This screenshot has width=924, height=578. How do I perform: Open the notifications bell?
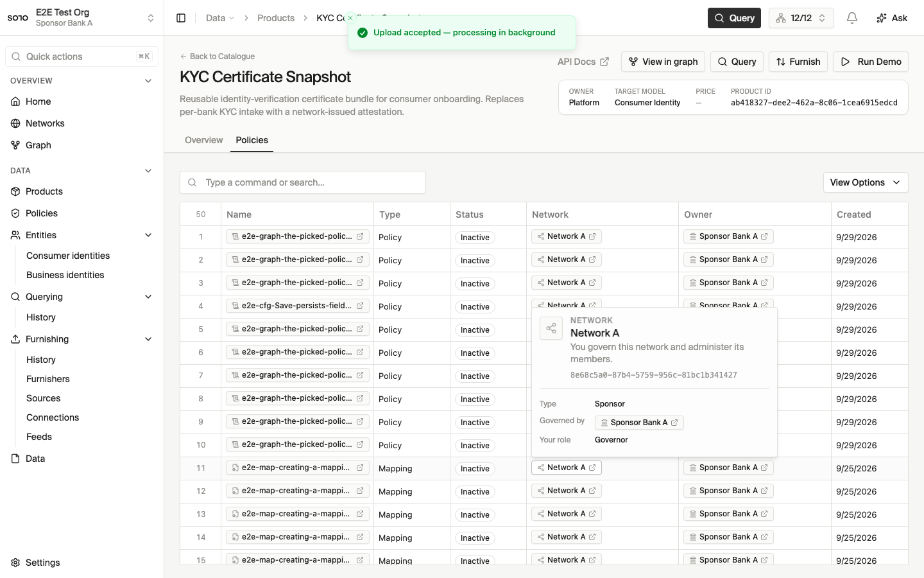click(852, 18)
